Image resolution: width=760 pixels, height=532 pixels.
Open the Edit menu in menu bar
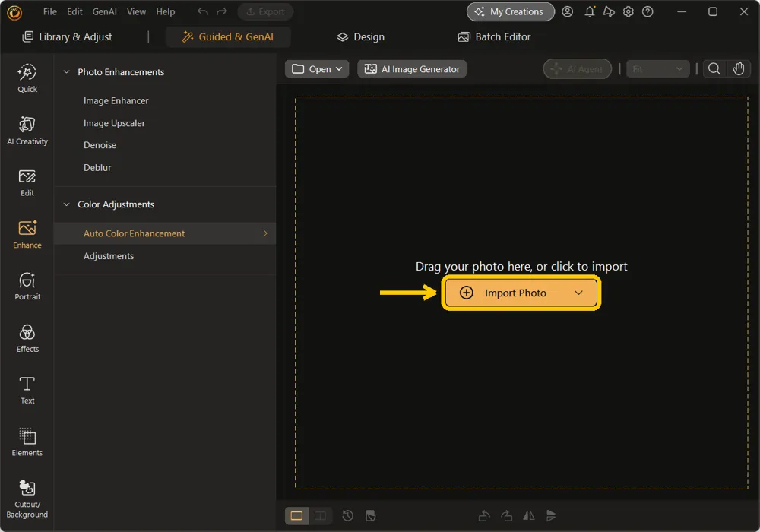[x=74, y=11]
